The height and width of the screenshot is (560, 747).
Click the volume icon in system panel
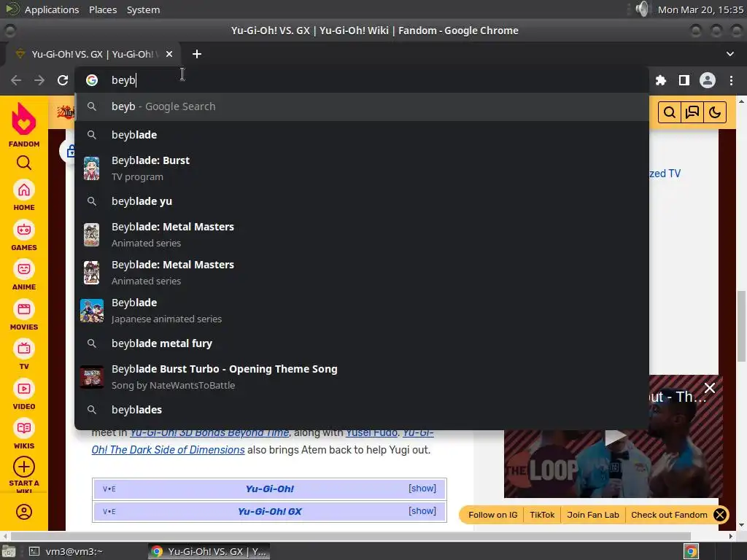point(643,9)
